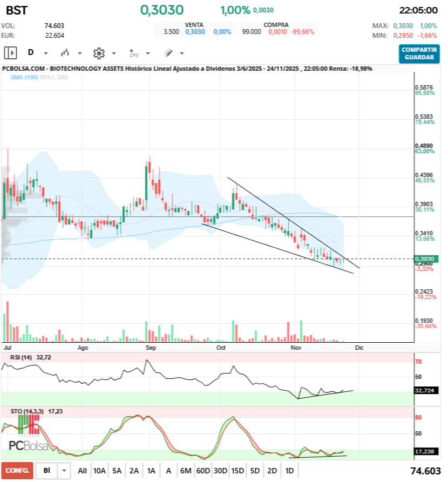Expand the drawing tools dropdown arrow
The height and width of the screenshot is (482, 448).
click(x=182, y=53)
